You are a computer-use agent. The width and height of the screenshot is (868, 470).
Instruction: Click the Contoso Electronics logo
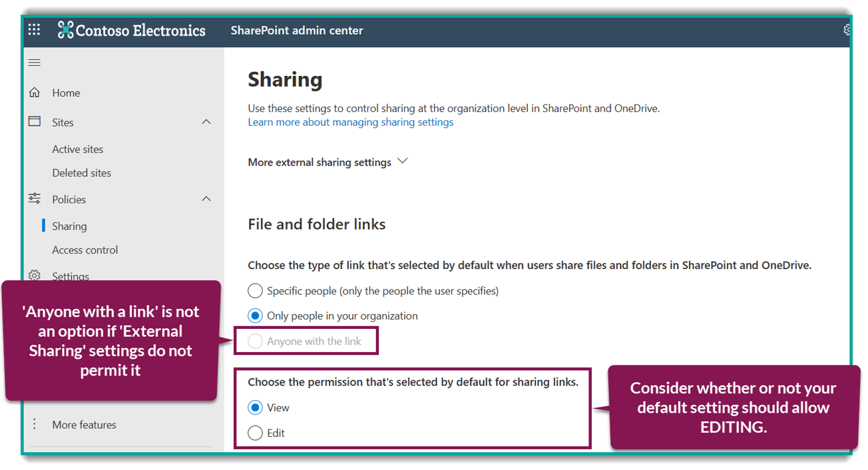131,30
